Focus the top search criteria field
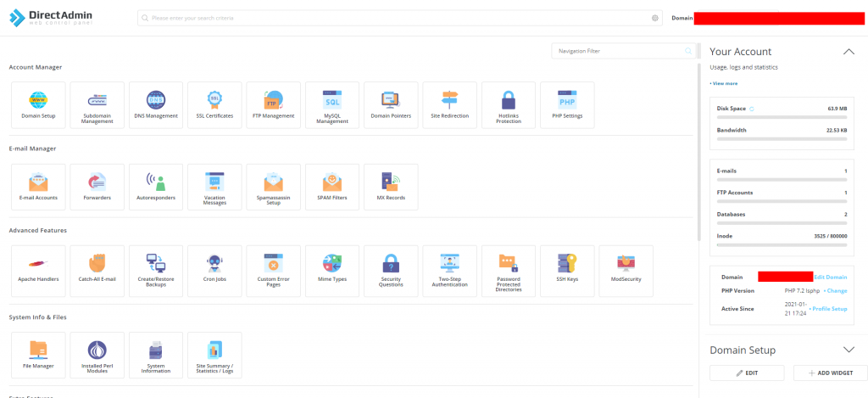 pos(400,18)
